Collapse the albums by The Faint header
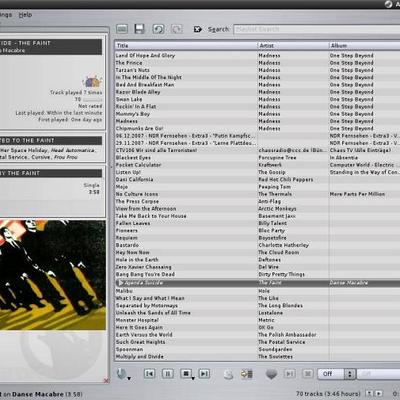 tap(51, 173)
